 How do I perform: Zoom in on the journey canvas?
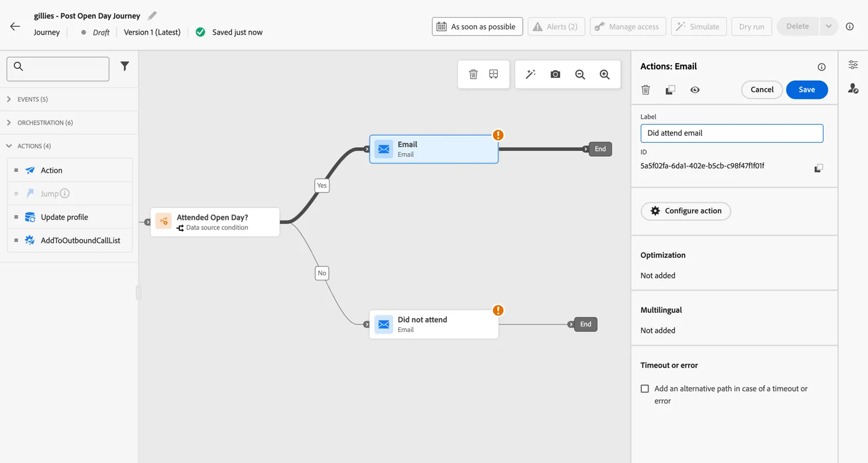(605, 74)
